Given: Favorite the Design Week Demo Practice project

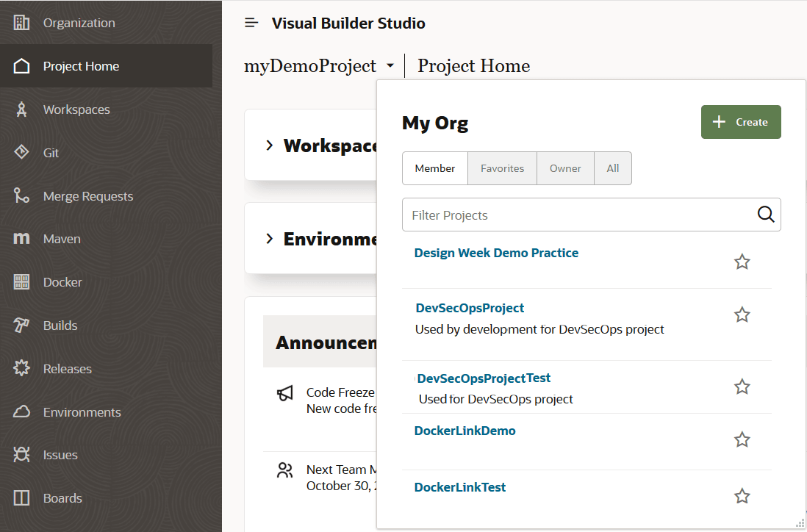Looking at the screenshot, I should (742, 262).
